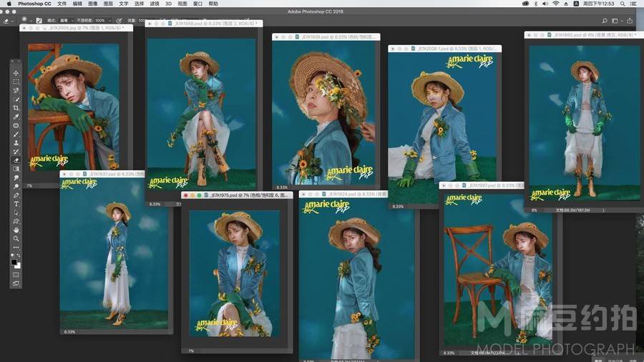The image size is (644, 362).
Task: Select the Dodge tool
Action: [16, 186]
